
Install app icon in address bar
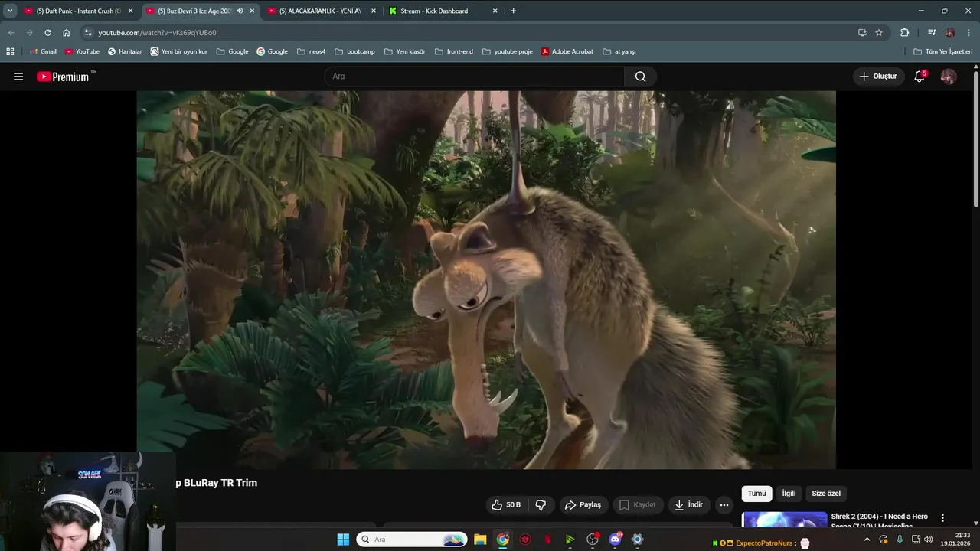click(862, 33)
